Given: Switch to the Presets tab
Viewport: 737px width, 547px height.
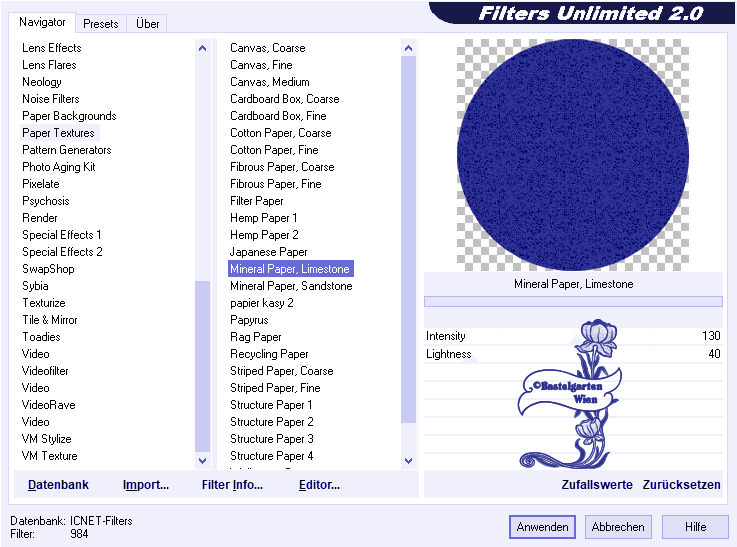Looking at the screenshot, I should [100, 23].
